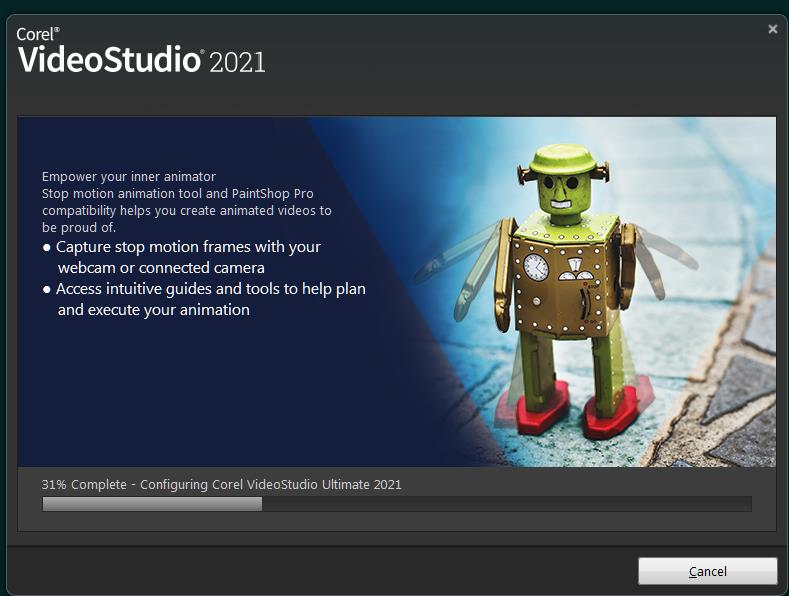The width and height of the screenshot is (789, 596).
Task: Click the Corel VideoStudio 2021 logo
Action: click(141, 50)
